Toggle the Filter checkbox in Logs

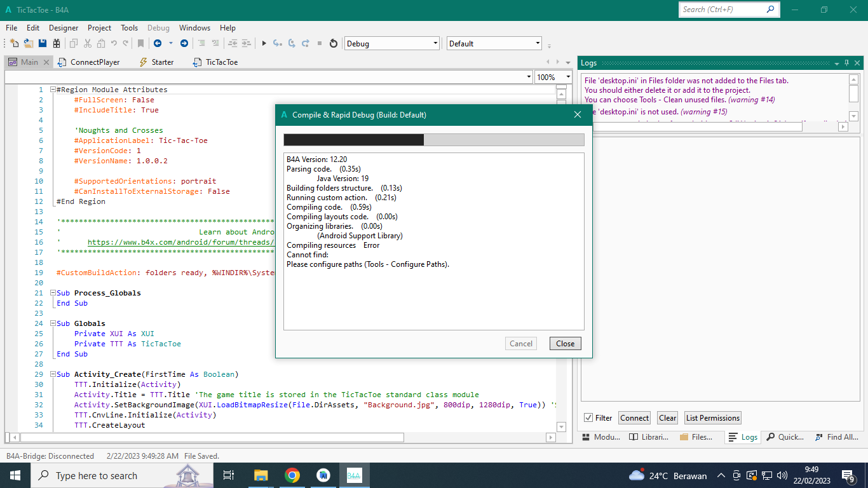click(x=588, y=418)
